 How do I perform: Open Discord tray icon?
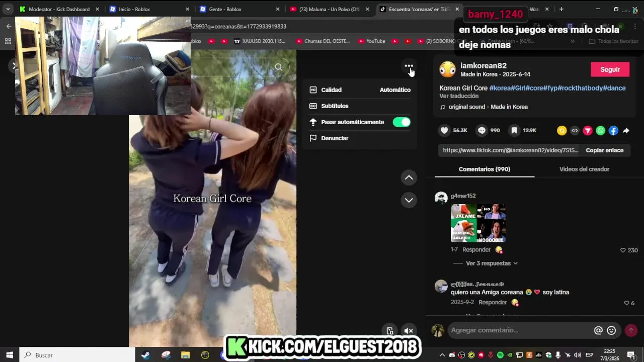click(x=452, y=355)
